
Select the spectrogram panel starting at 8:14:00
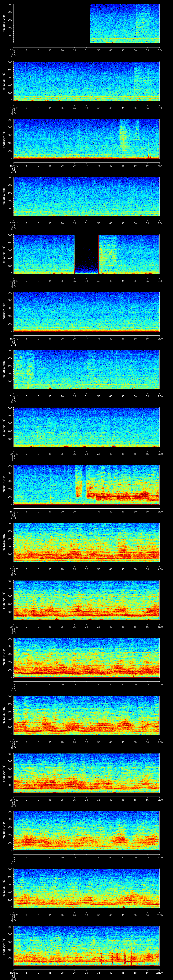coord(87,600)
